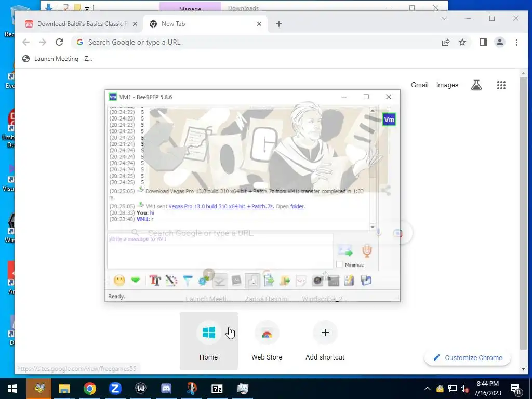Viewport: 532px width, 399px height.
Task: Close the New Tab tab
Action: click(x=259, y=24)
